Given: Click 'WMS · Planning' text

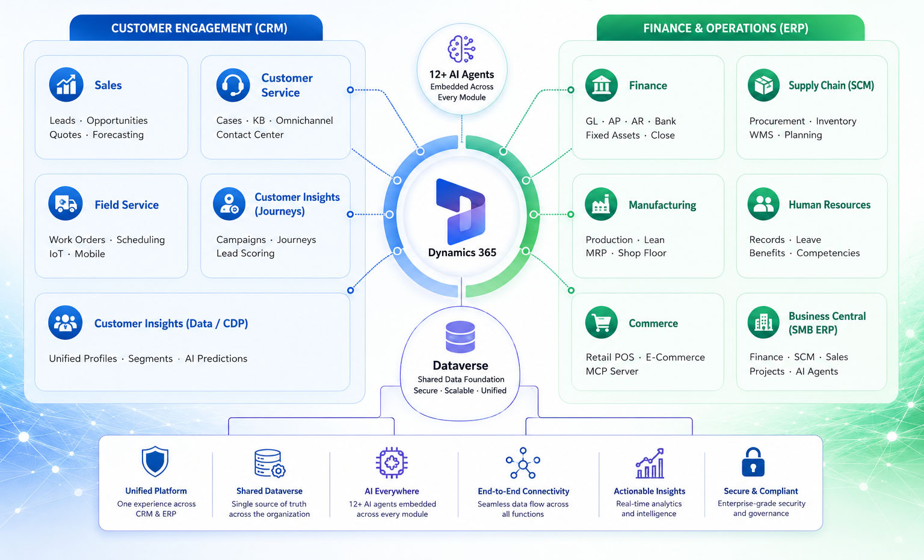Looking at the screenshot, I should [785, 135].
